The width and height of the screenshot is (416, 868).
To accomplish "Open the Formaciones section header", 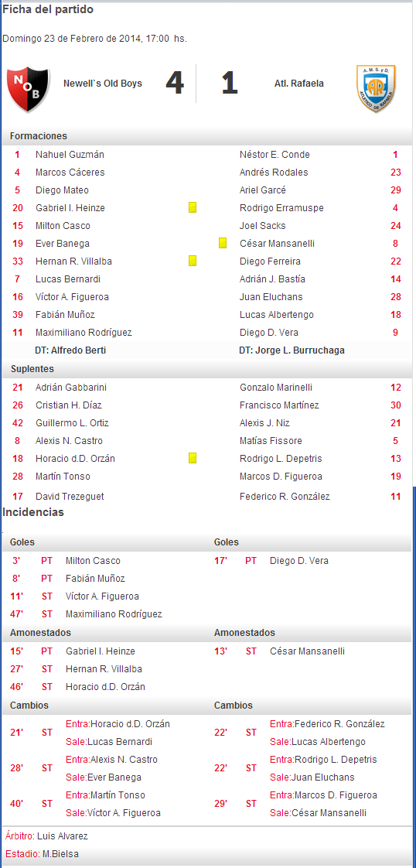I will click(38, 135).
